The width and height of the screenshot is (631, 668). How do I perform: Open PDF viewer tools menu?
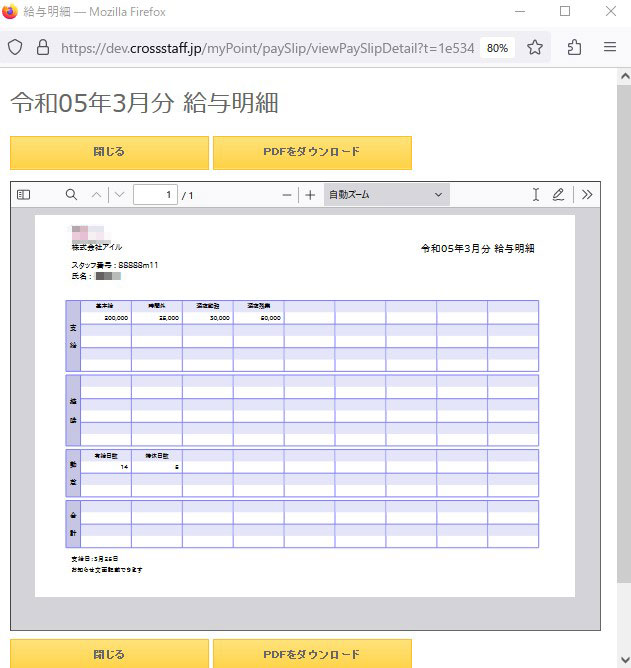coord(587,195)
